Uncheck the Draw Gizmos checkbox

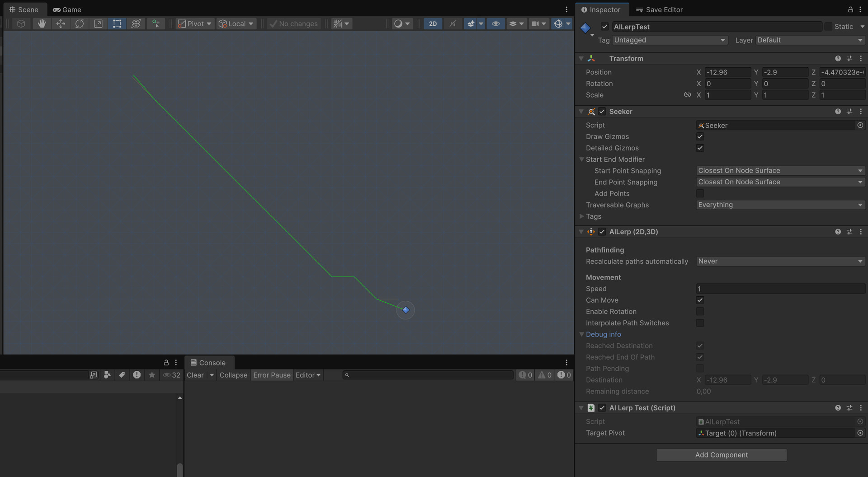coord(700,136)
